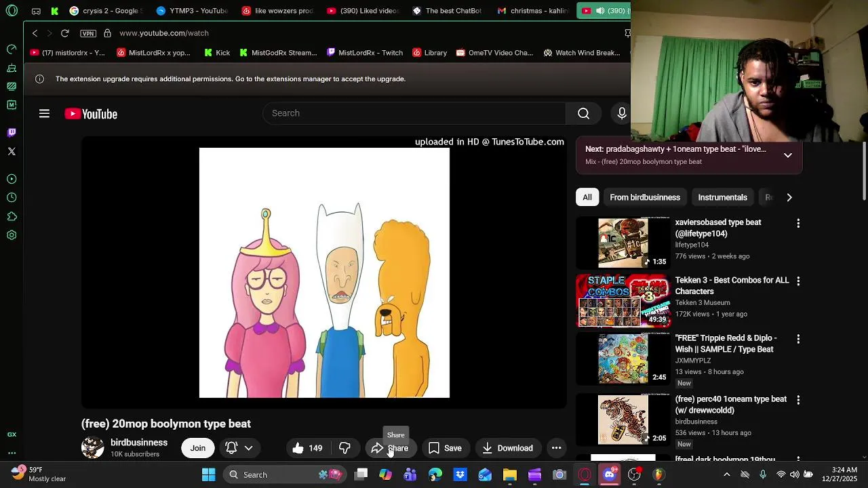Screen dimensions: 868x488
Task: Like the video with the thumbs-up icon
Action: [x=306, y=448]
